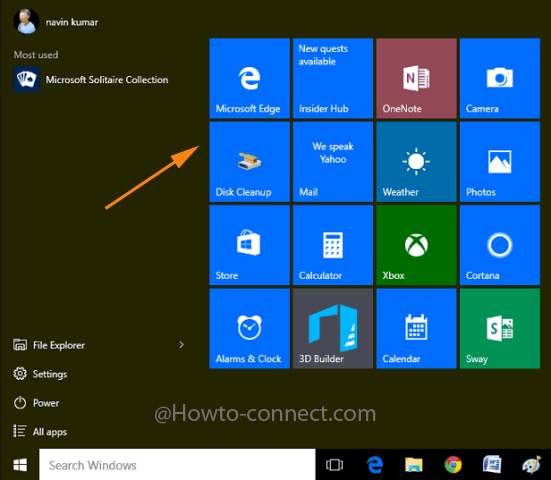Open Microsoft Solitaire Collection from Most used
This screenshot has width=551, height=480.
pos(91,79)
